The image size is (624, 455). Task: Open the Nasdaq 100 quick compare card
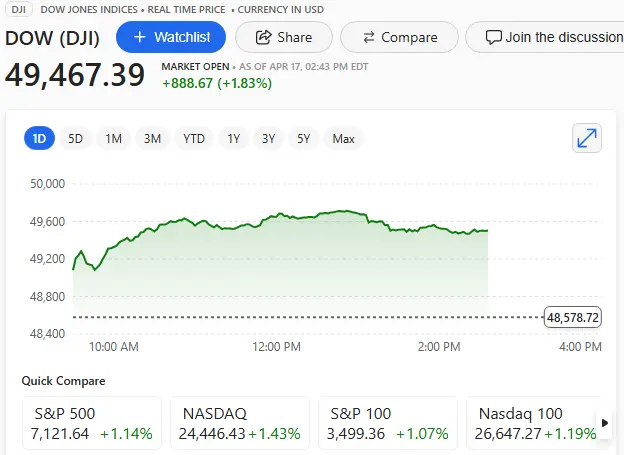coord(532,423)
